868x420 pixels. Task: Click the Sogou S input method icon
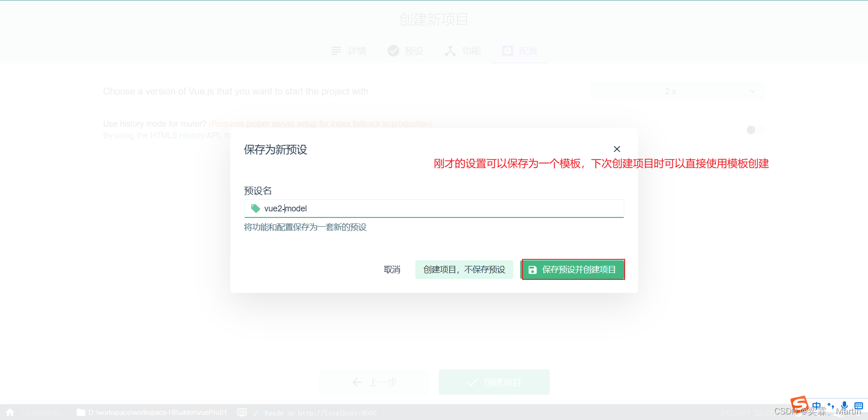(x=799, y=405)
